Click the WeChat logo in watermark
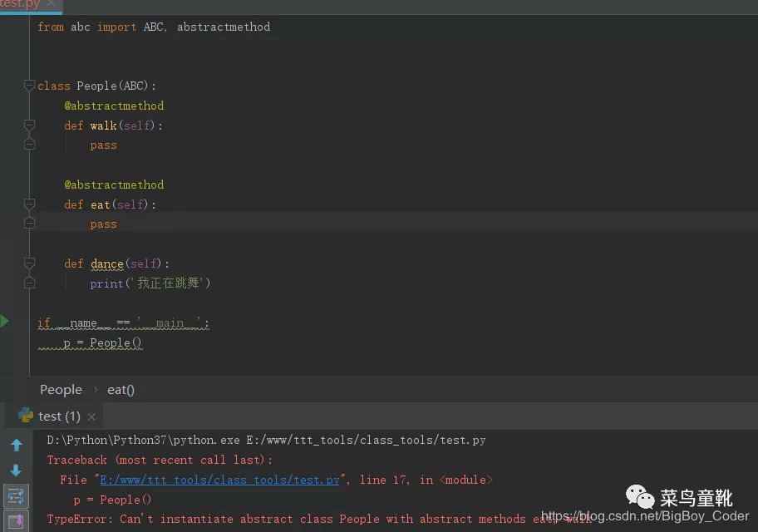This screenshot has height=532, width=758. (640, 498)
